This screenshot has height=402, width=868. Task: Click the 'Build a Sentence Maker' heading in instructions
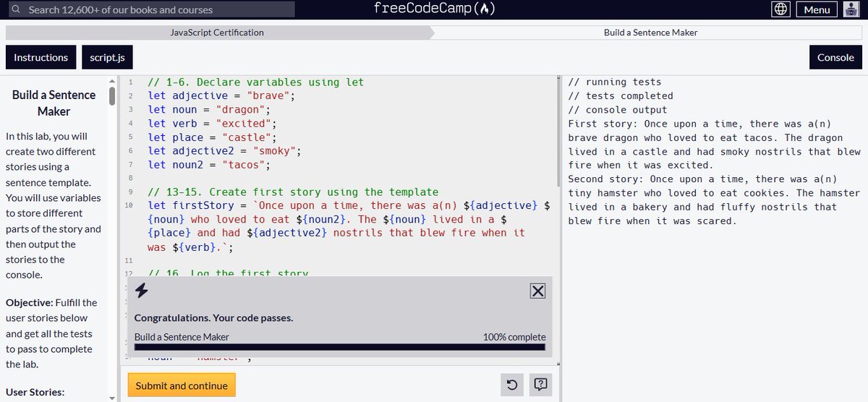tap(54, 103)
